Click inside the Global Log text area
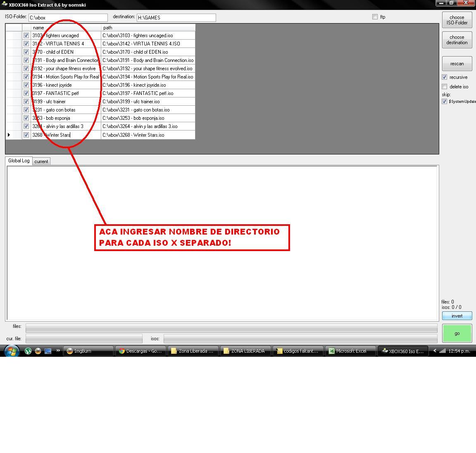 click(222, 243)
